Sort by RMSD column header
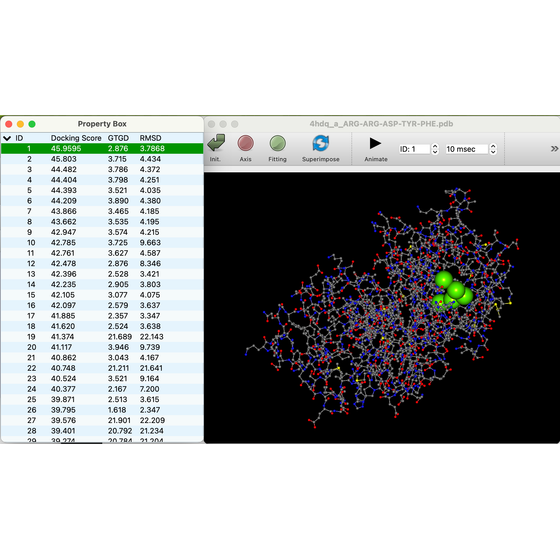560x560 pixels. pyautogui.click(x=150, y=138)
